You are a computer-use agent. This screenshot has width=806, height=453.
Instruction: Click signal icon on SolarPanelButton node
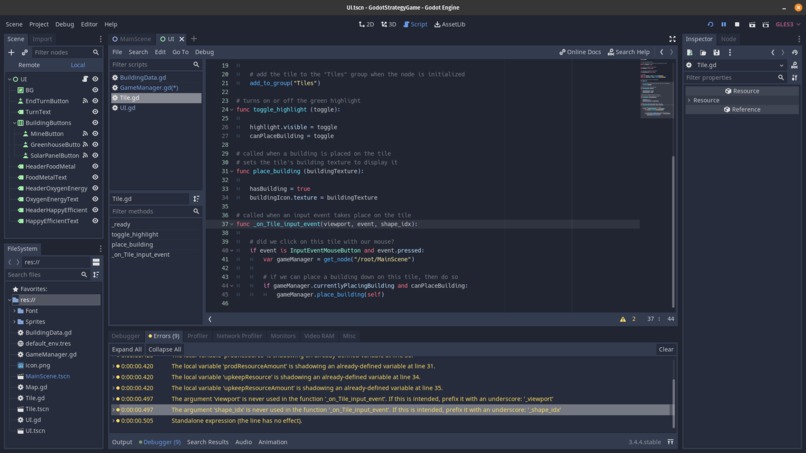click(x=85, y=155)
